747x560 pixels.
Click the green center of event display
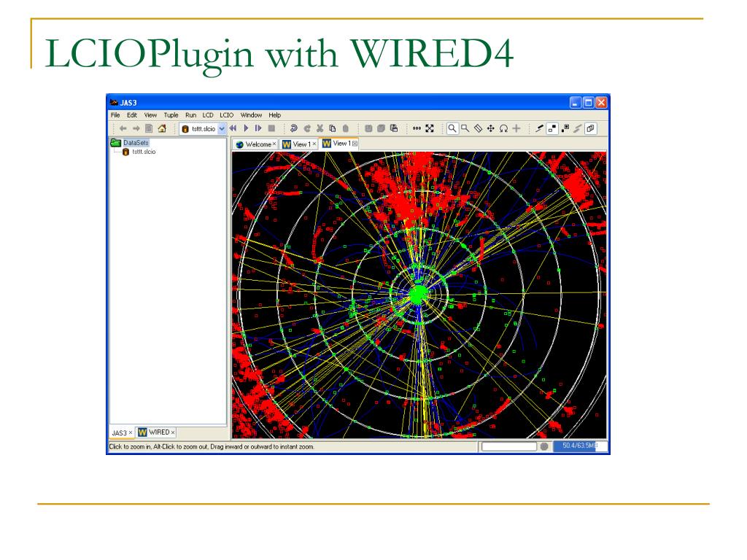click(419, 295)
